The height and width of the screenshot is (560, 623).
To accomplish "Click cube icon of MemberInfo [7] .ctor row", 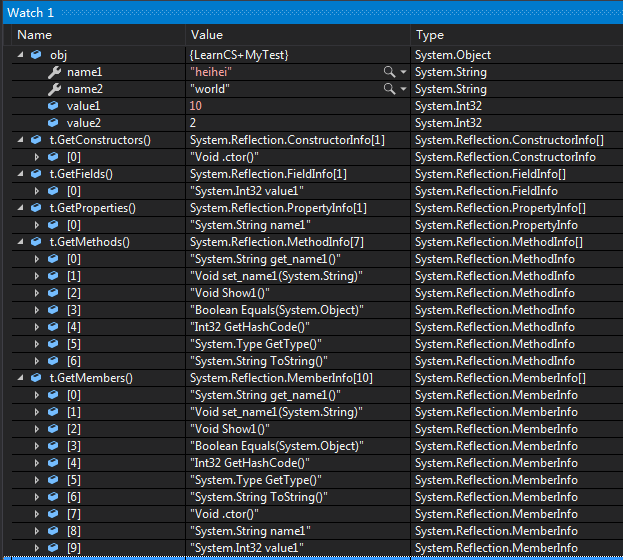I will click(x=53, y=513).
